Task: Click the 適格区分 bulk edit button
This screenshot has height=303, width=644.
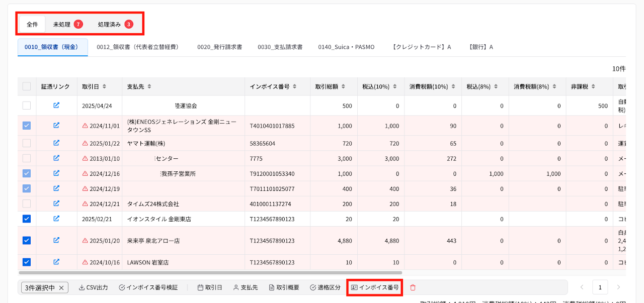Action: point(326,287)
